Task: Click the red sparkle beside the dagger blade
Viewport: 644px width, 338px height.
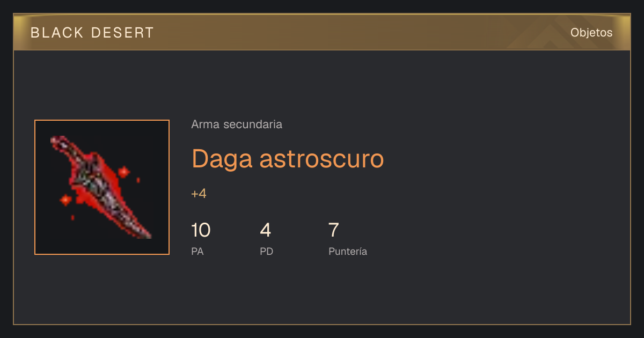Action: (124, 172)
